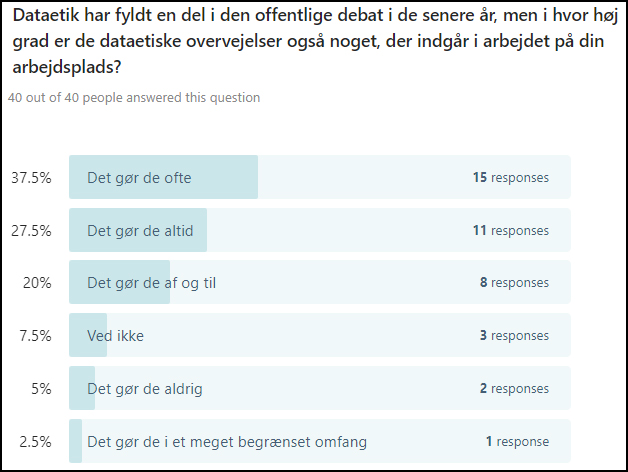Open the '1 response' count
The image size is (628, 472).
(x=517, y=441)
